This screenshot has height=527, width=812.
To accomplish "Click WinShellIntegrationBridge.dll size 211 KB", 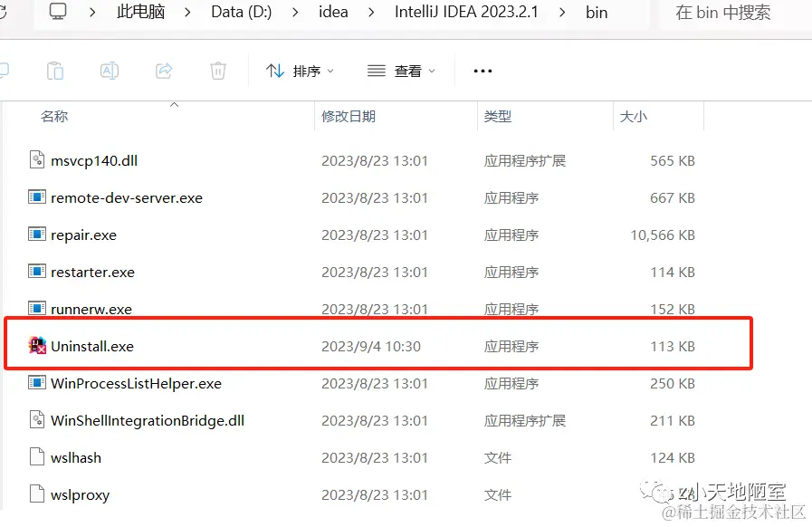I will point(673,420).
